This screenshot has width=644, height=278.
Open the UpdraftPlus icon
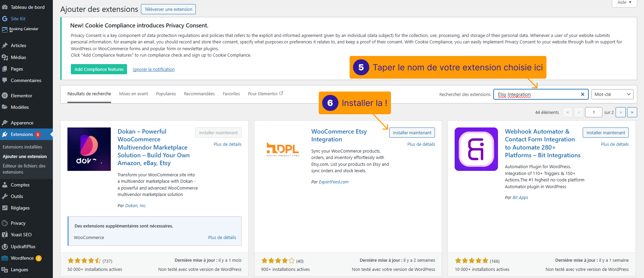pos(5,246)
